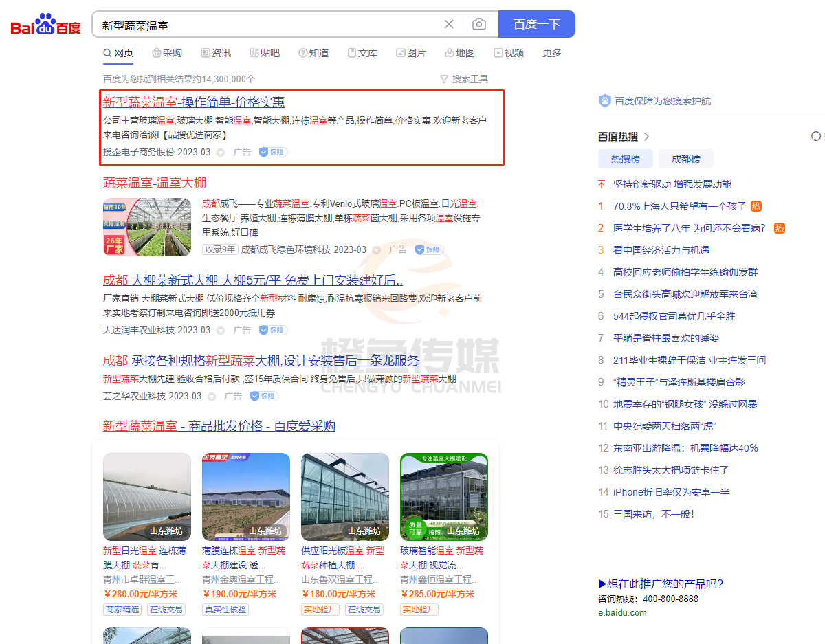This screenshot has width=825, height=644.
Task: Open ¥285.00 玻璃智能温室 product image
Action: pos(444,497)
